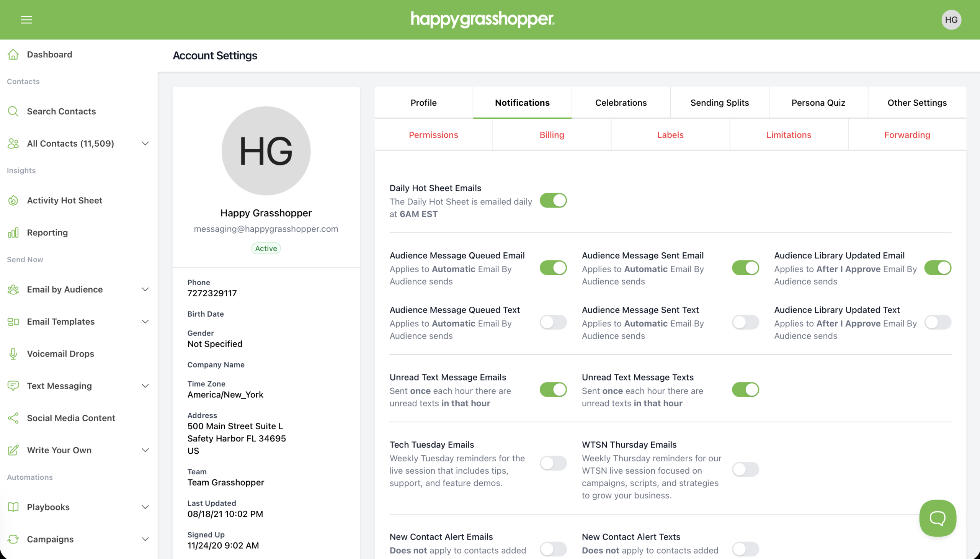Expand the All Contacts chevron
This screenshot has width=980, height=559.
coord(145,144)
